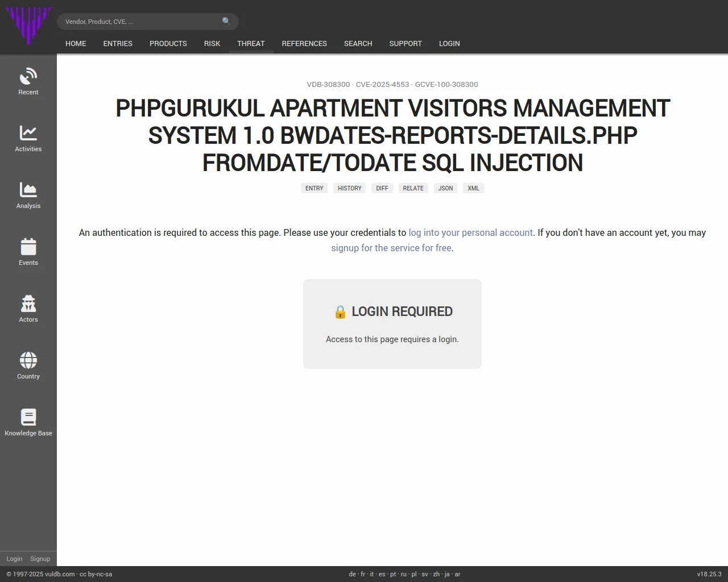Viewport: 728px width, 582px height.
Task: Go to HOME in navigation
Action: click(x=76, y=44)
